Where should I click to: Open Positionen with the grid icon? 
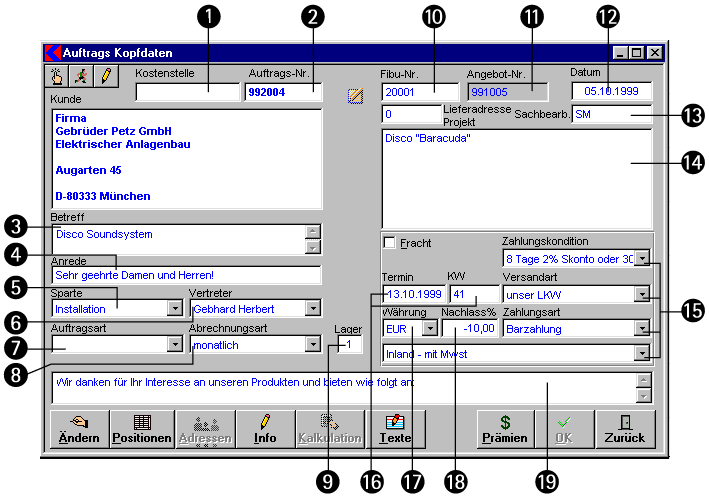[141, 428]
